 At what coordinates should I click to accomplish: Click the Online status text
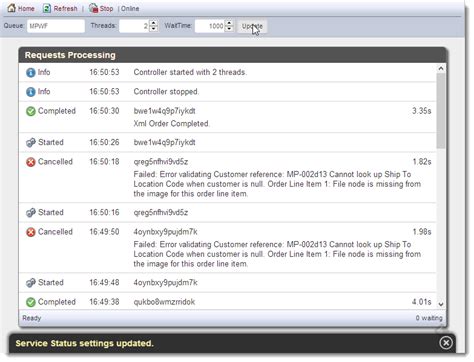click(x=130, y=9)
